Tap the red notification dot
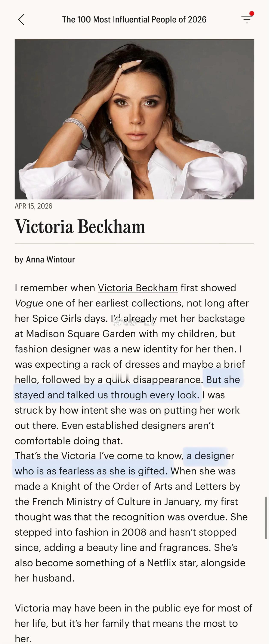The width and height of the screenshot is (269, 644). click(x=252, y=13)
